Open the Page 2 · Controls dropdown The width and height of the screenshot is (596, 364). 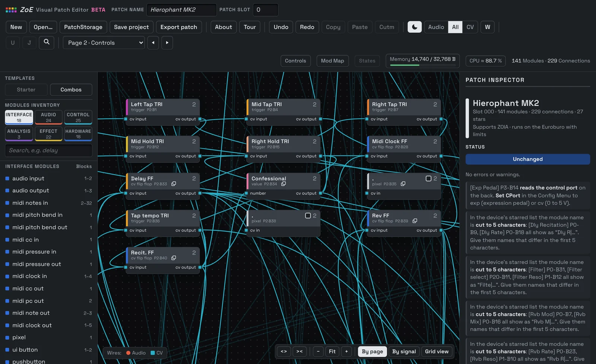pyautogui.click(x=104, y=42)
